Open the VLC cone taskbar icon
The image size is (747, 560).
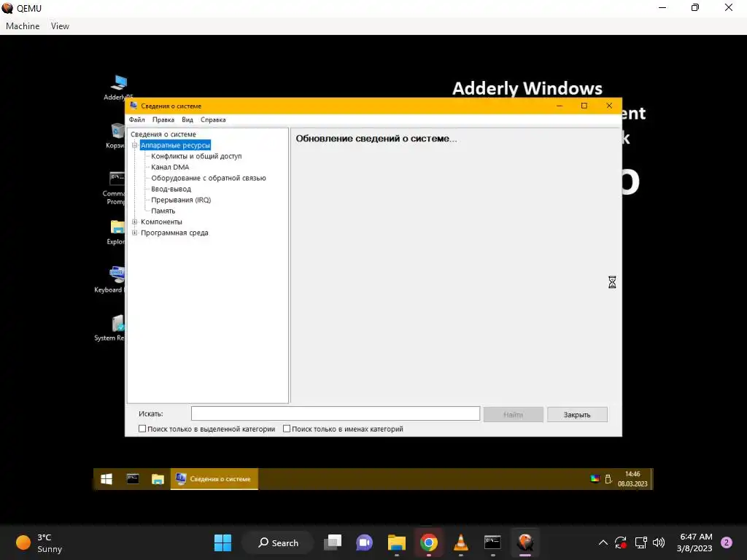click(461, 542)
